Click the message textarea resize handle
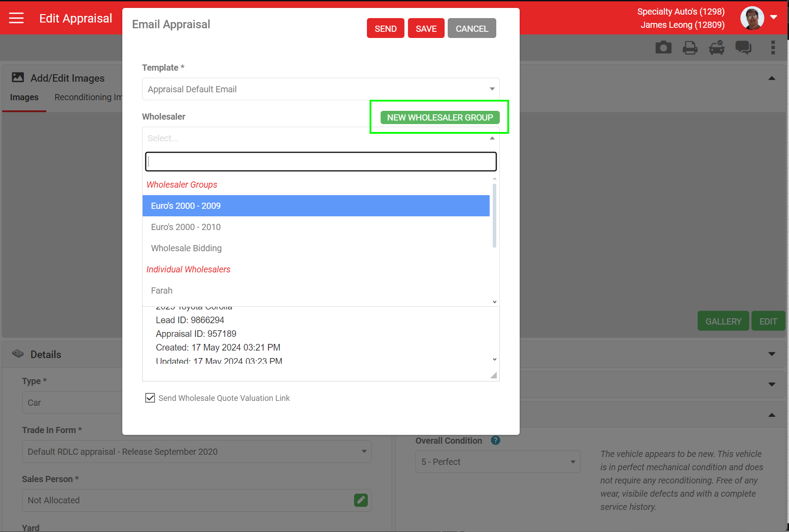 pos(494,375)
